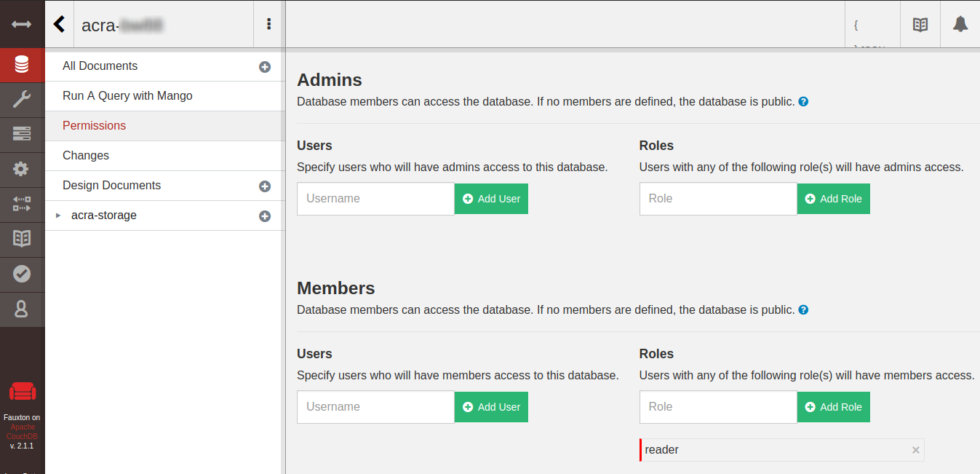This screenshot has width=980, height=474.
Task: Open the header documentation book icon
Action: 920,25
